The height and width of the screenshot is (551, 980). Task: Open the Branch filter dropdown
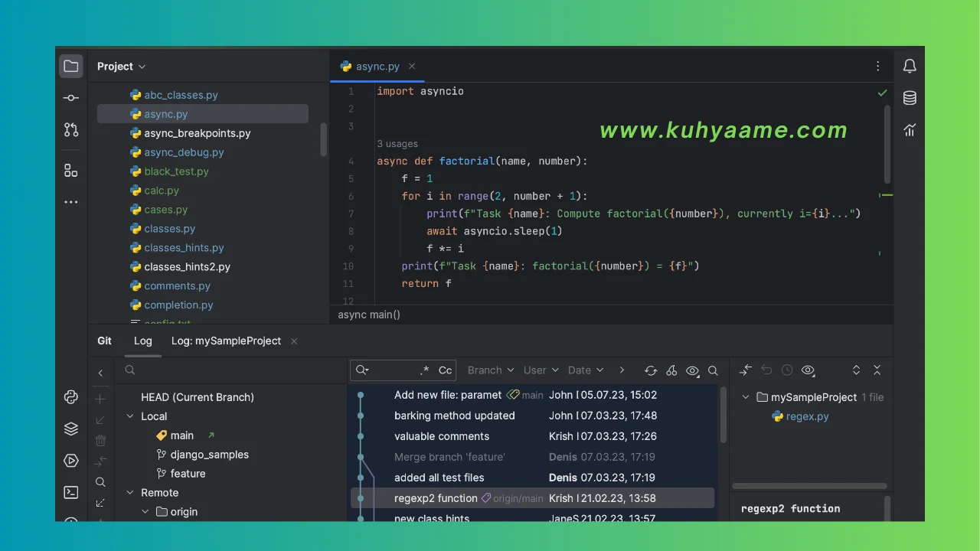(x=491, y=370)
